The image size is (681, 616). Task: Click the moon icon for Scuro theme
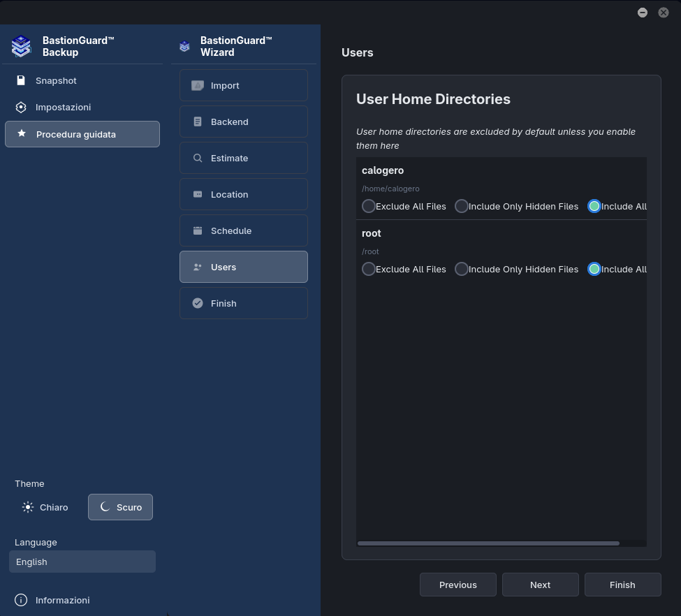pyautogui.click(x=105, y=507)
